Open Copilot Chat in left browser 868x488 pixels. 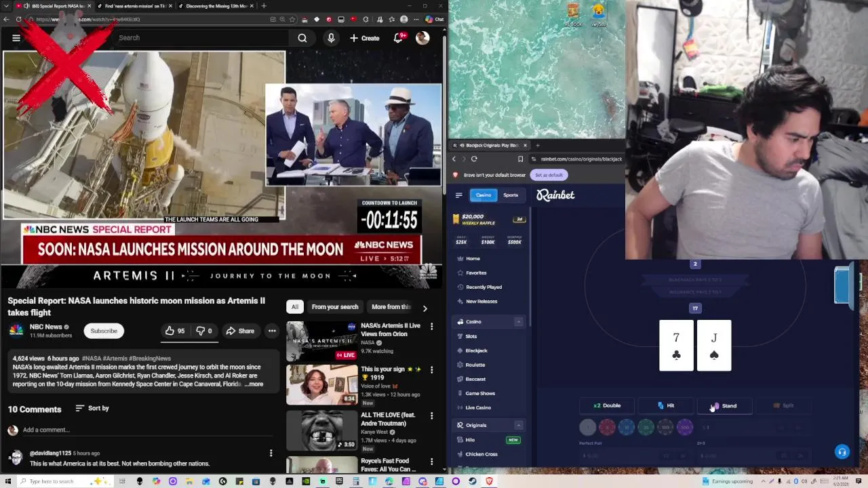coord(434,19)
